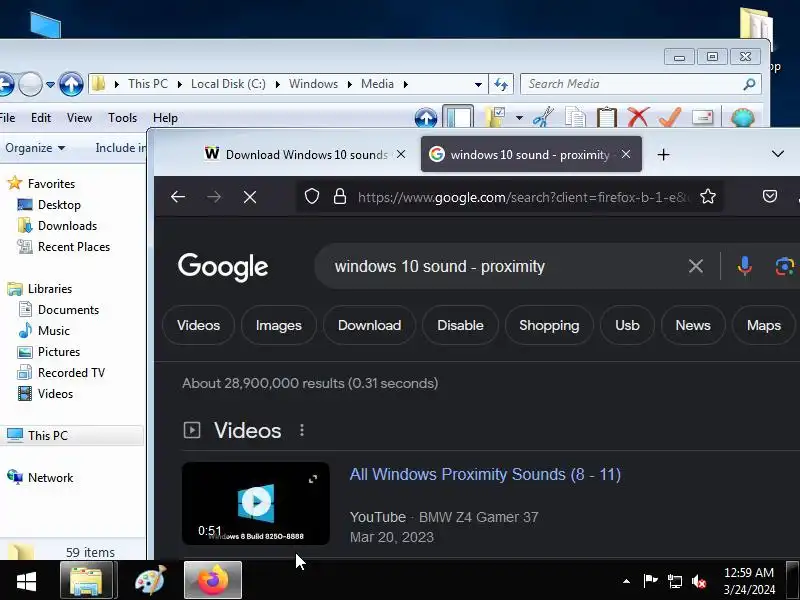
Task: Click the folder options checklist toolbar icon
Action: tap(495, 117)
